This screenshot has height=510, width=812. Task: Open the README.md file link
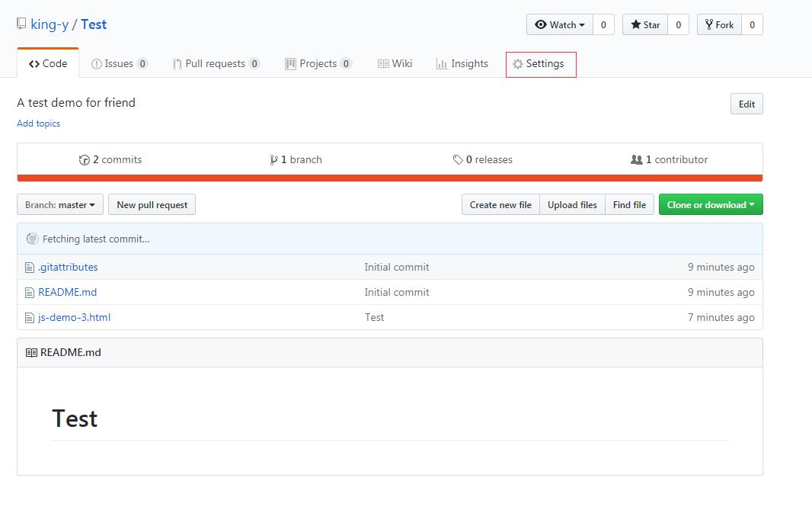point(67,292)
